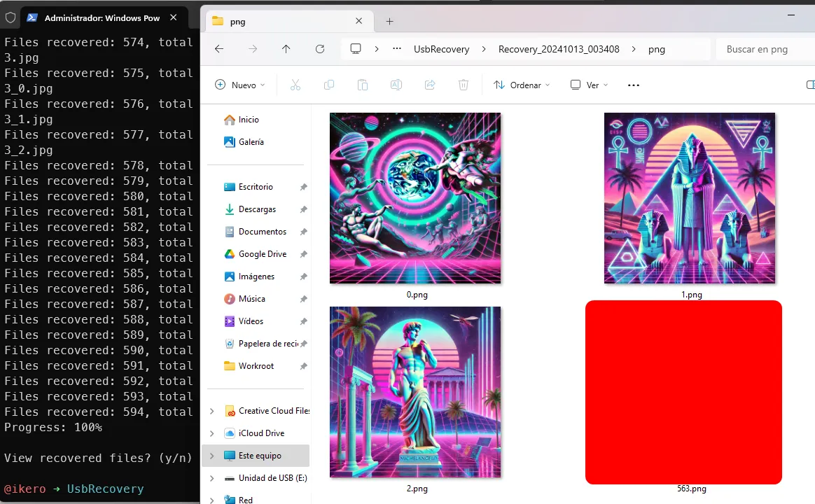
Task: Click the PowerShell prompt line @ikero UsbRecovery
Action: 74,489
